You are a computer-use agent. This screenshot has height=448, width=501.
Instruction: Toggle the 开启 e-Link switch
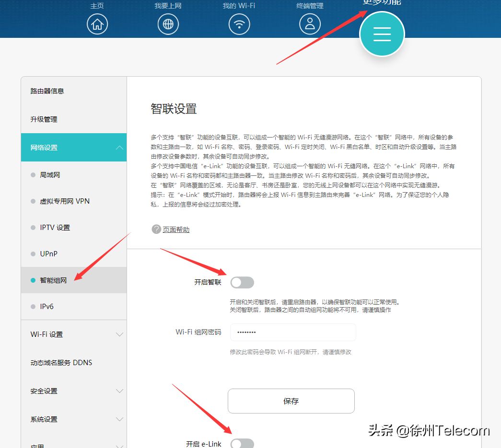pyautogui.click(x=242, y=444)
